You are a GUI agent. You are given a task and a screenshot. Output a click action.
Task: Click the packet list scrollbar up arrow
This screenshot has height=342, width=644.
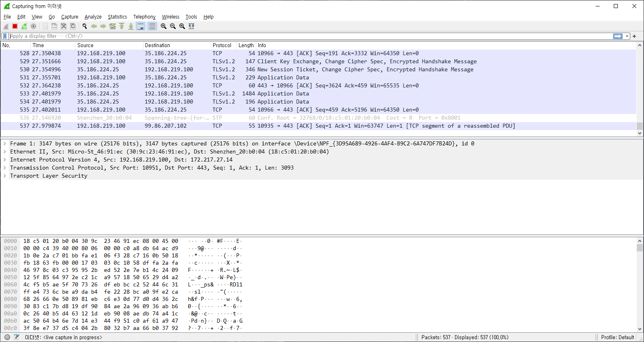tap(640, 46)
